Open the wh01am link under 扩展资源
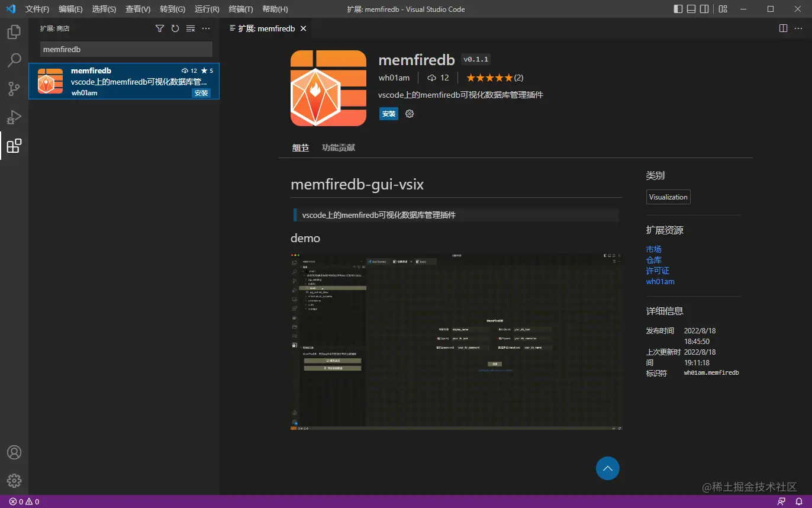812x508 pixels. (660, 281)
